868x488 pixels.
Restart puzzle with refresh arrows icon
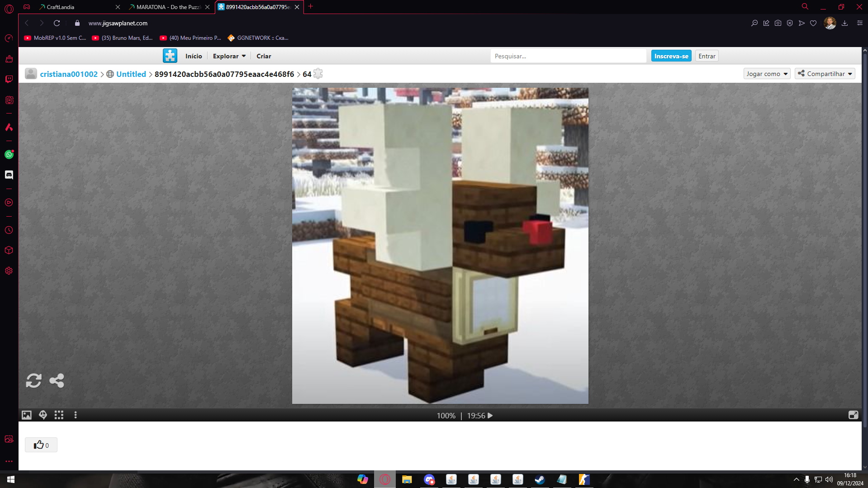(x=33, y=380)
